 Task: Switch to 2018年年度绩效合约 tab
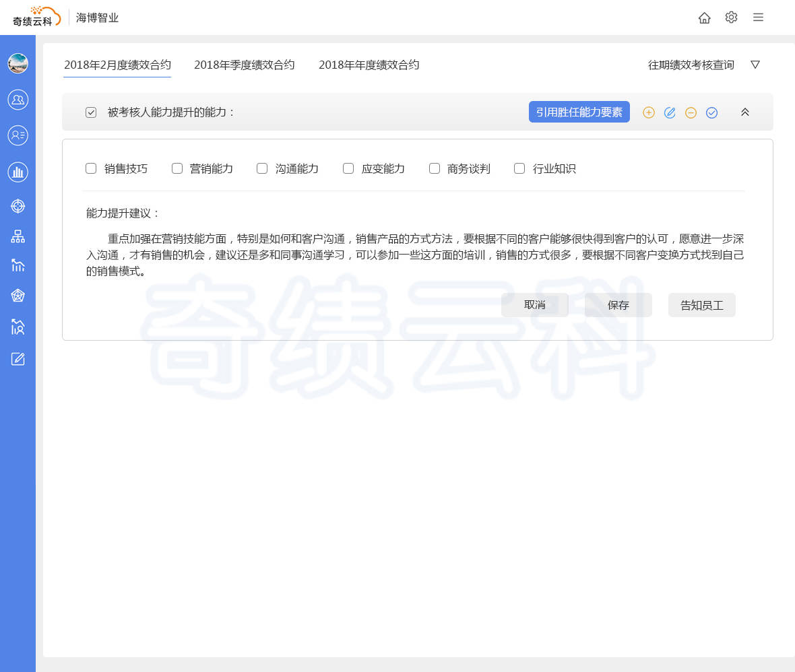pos(369,65)
